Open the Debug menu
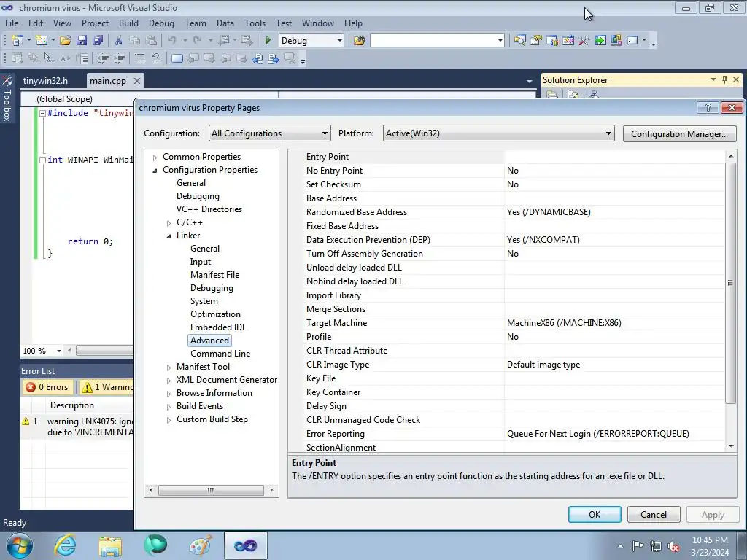 click(161, 23)
